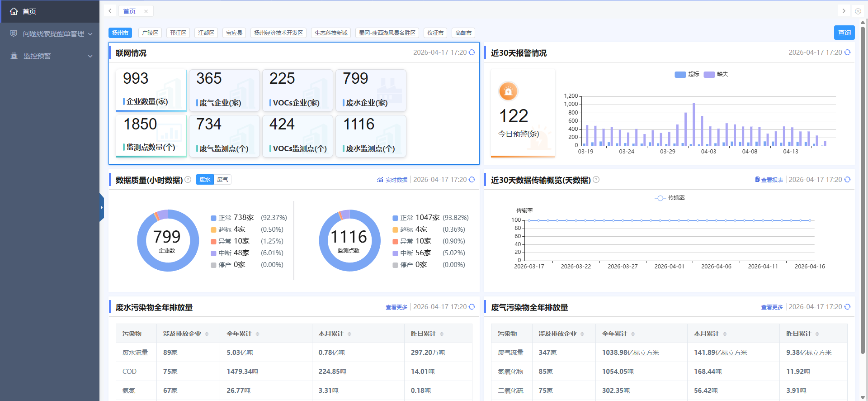Screen dimensions: 868x401
Task: Refresh the 废气污染物全年排放量 table
Action: [x=847, y=307]
